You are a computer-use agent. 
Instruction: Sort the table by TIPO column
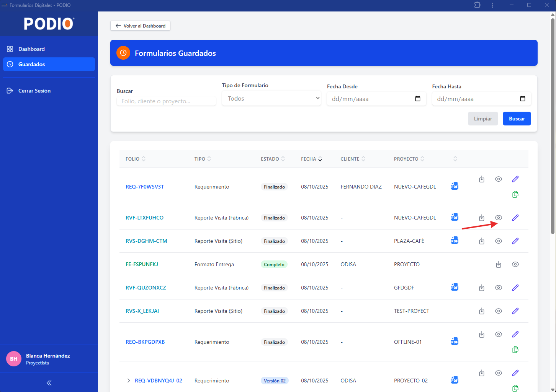pos(203,159)
